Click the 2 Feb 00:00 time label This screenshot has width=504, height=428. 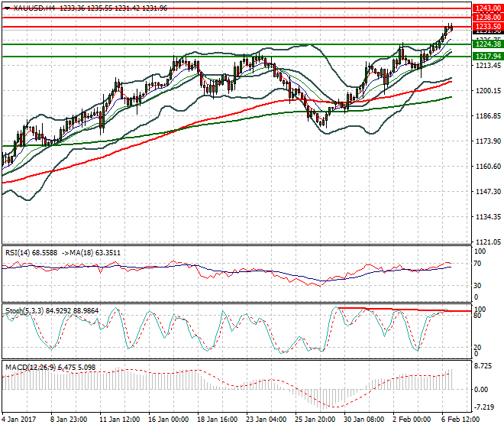pos(412,420)
